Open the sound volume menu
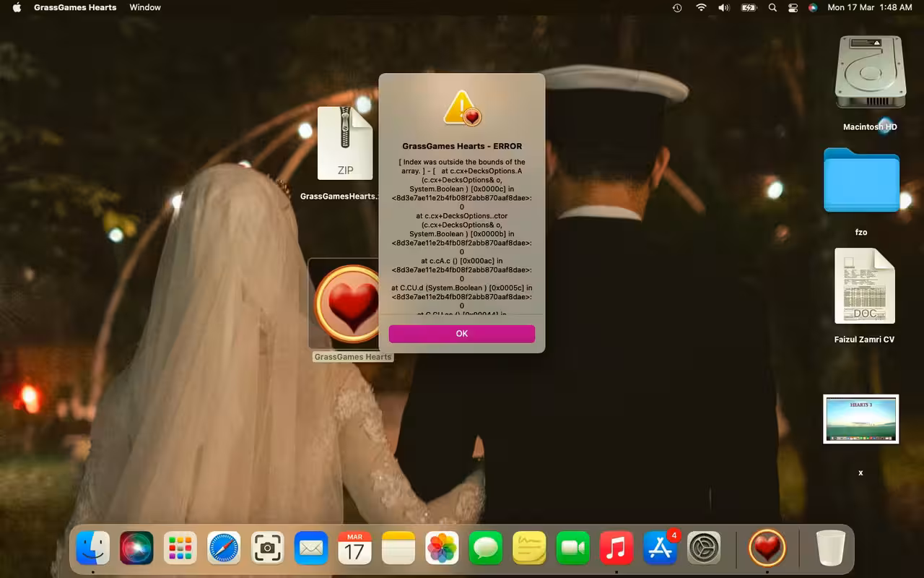The image size is (924, 578). (724, 7)
